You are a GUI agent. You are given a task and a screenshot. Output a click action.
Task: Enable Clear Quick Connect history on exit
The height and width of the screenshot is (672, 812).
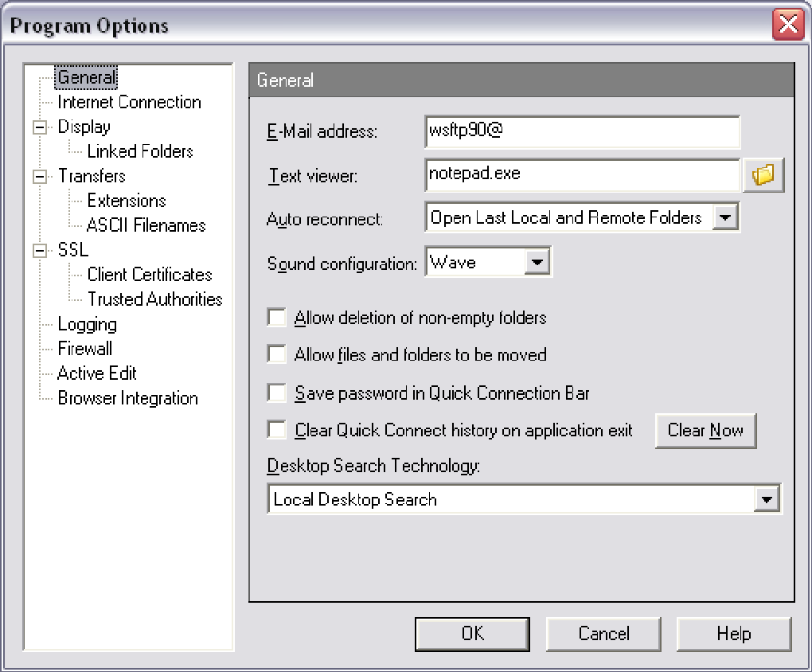[276, 430]
